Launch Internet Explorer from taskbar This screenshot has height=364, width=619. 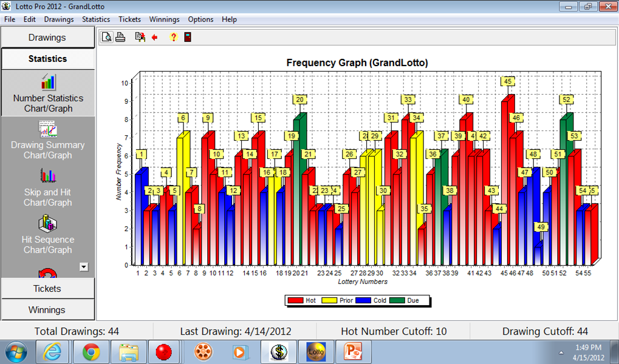coord(52,352)
